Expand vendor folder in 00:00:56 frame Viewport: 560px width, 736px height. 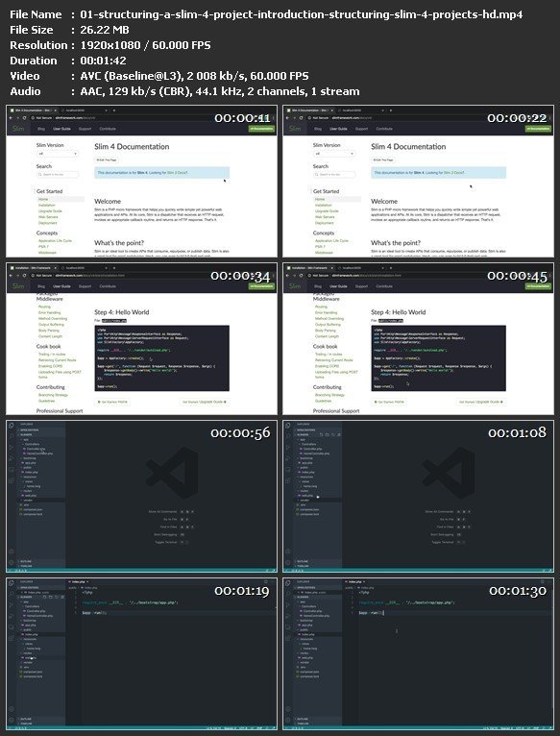pos(28,501)
